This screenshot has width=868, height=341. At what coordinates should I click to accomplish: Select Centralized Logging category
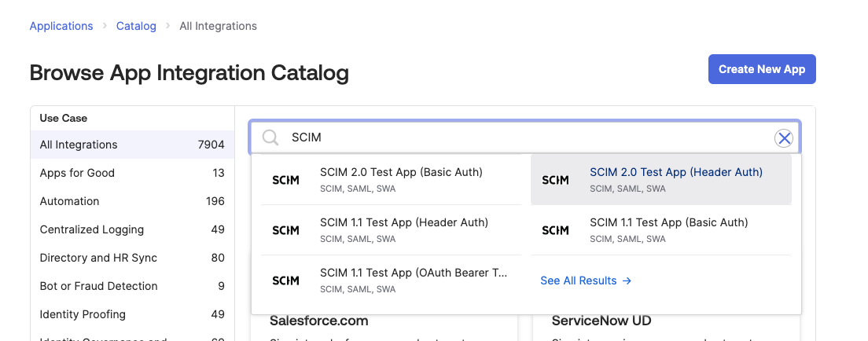pos(91,229)
